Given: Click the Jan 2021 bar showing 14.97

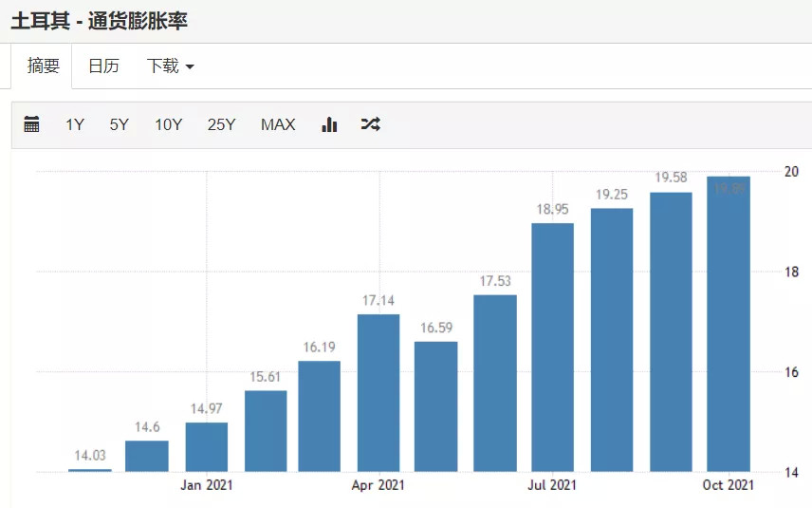Looking at the screenshot, I should click(206, 447).
